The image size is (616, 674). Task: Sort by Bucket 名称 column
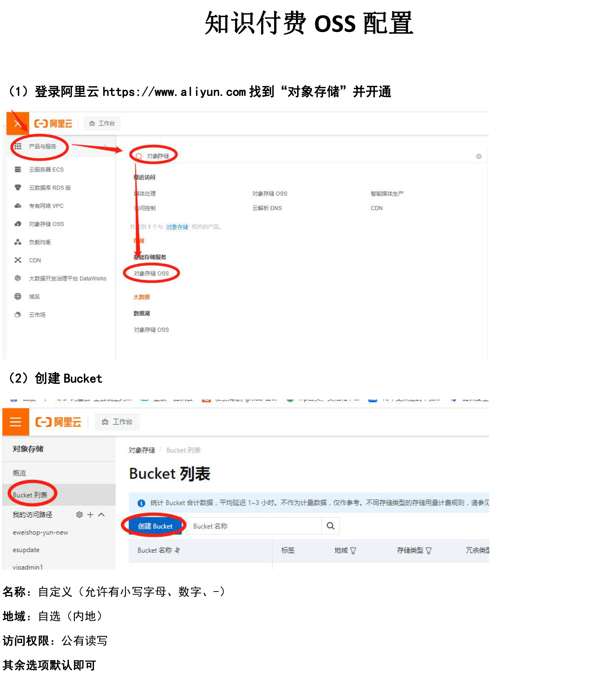pyautogui.click(x=178, y=550)
